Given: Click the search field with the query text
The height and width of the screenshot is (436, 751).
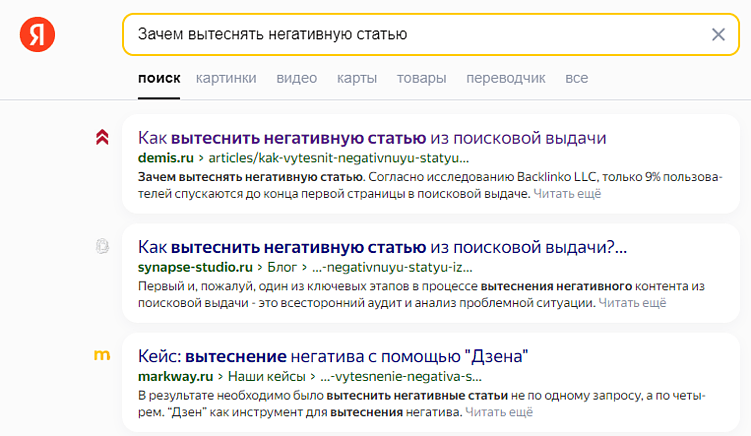Looking at the screenshot, I should pos(431,34).
